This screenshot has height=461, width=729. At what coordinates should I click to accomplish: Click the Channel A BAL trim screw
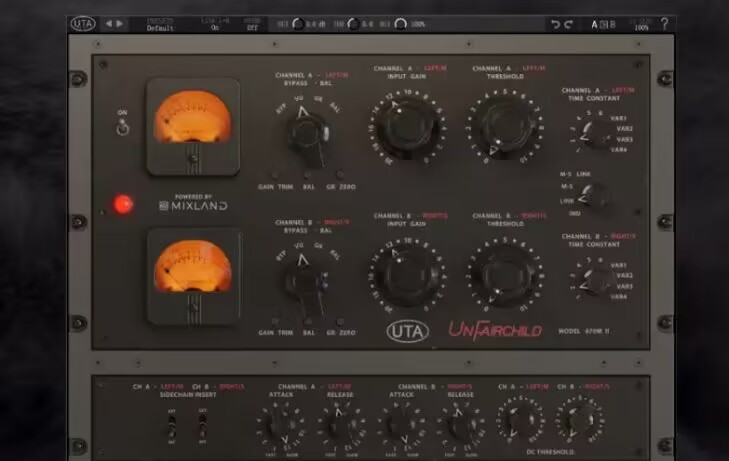307,175
